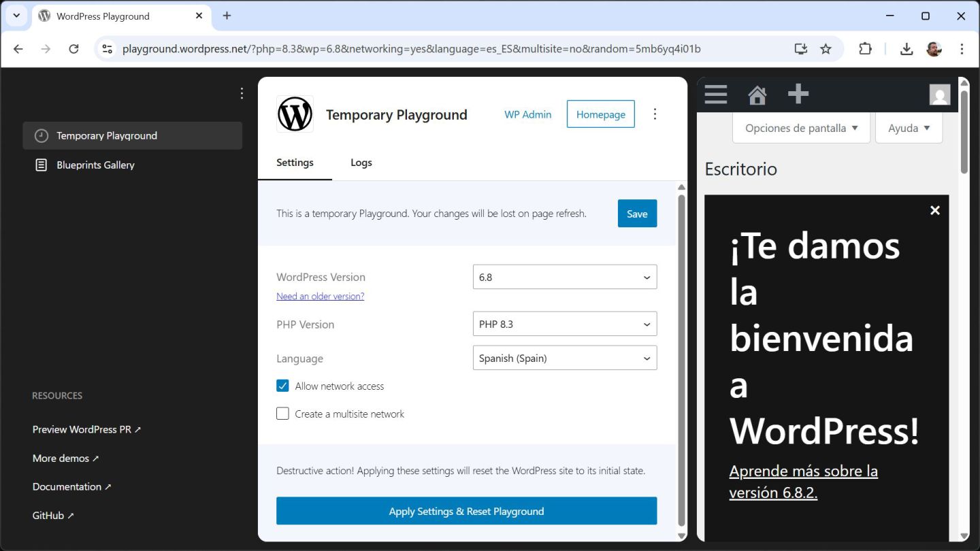Open the browser Downloads icon

click(906, 49)
